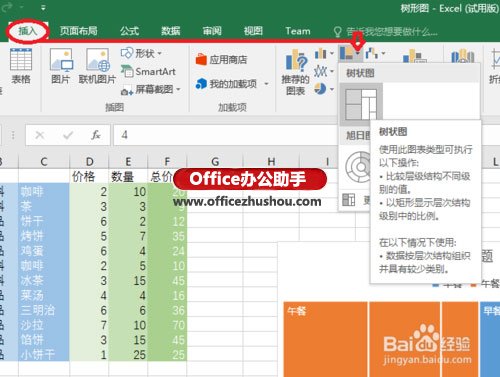Switch to the 公式 tab
Viewport: 500px width, 377px height.
pyautogui.click(x=129, y=31)
